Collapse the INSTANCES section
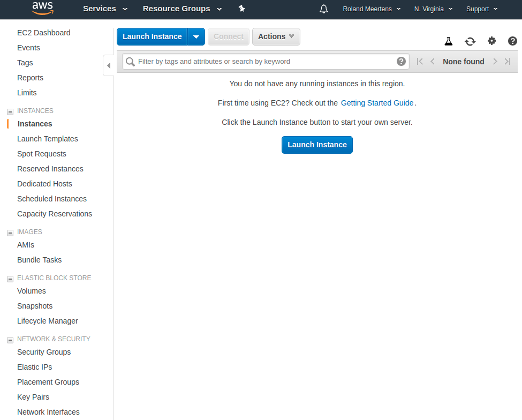This screenshot has height=420, width=522. [10, 111]
